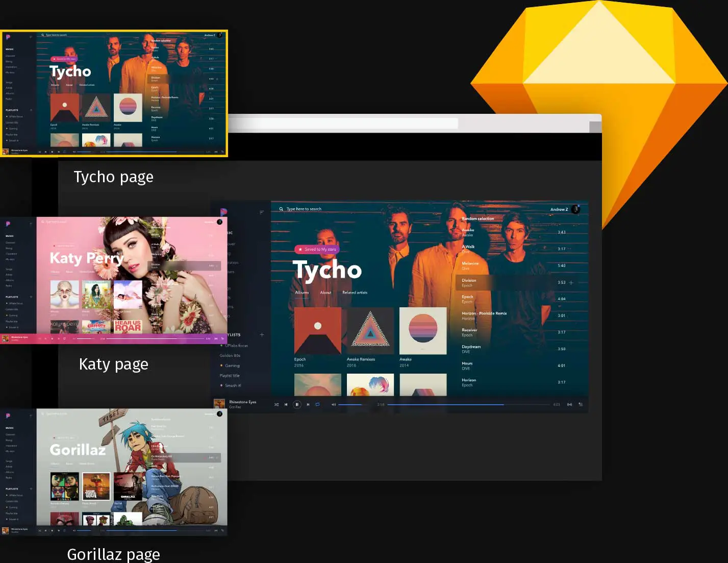Open the Golden 80s playlist in the large preview
728x563 pixels.
coord(230,355)
